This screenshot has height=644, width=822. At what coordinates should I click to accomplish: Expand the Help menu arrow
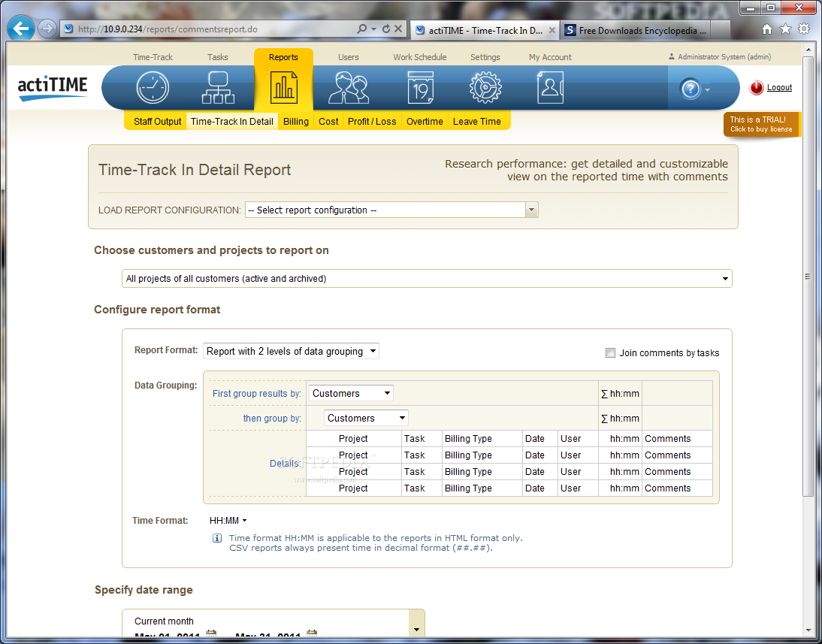pyautogui.click(x=708, y=89)
